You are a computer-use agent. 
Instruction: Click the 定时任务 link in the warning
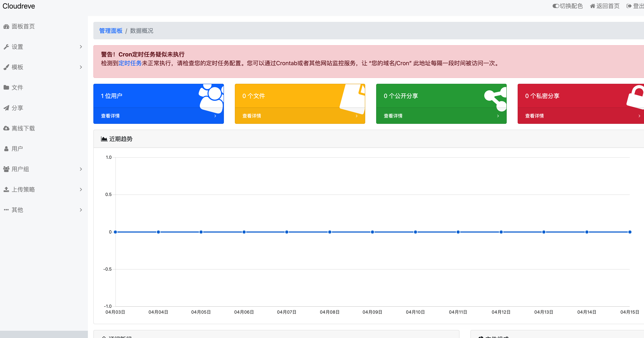pos(130,63)
